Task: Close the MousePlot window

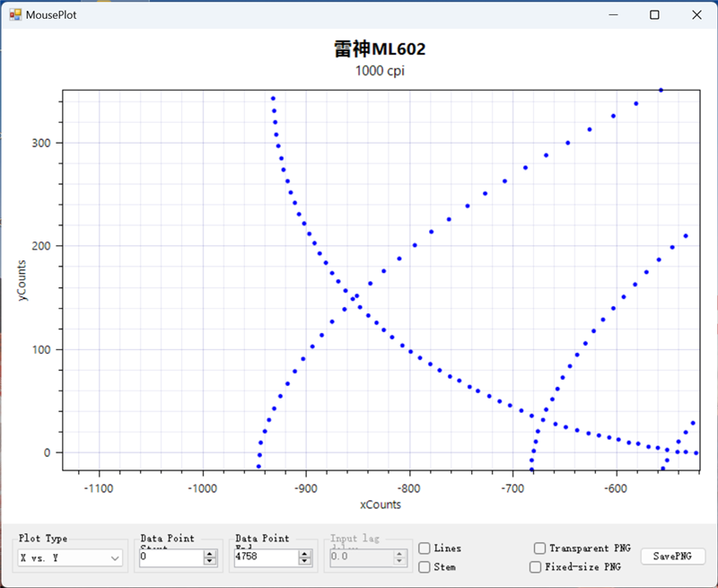Action: point(696,14)
